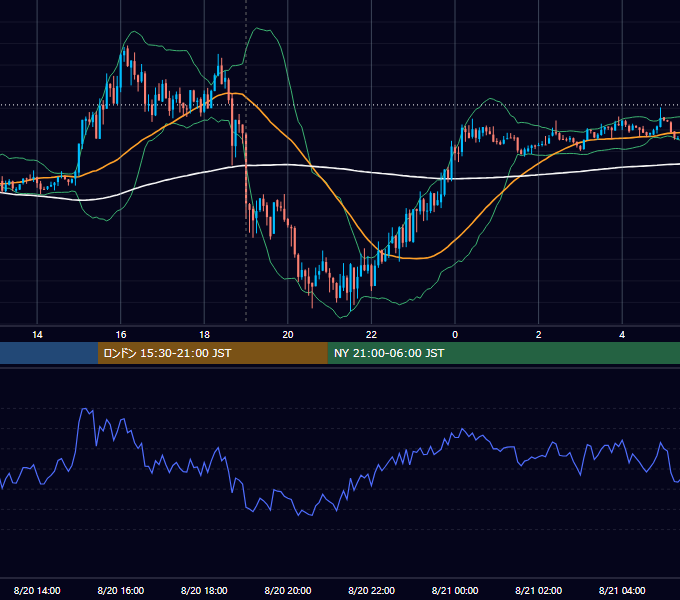Image resolution: width=680 pixels, height=600 pixels.
Task: Click the ロンドン 15:30-21:00 JST session bar
Action: (x=212, y=353)
